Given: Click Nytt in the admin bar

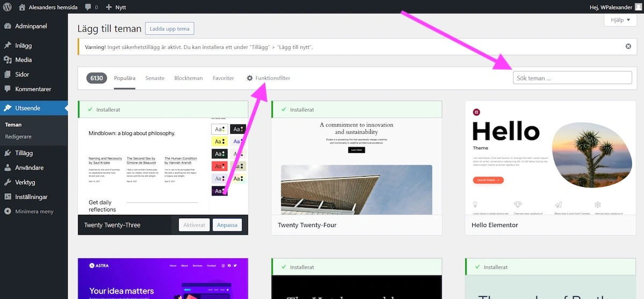Looking at the screenshot, I should coord(121,8).
